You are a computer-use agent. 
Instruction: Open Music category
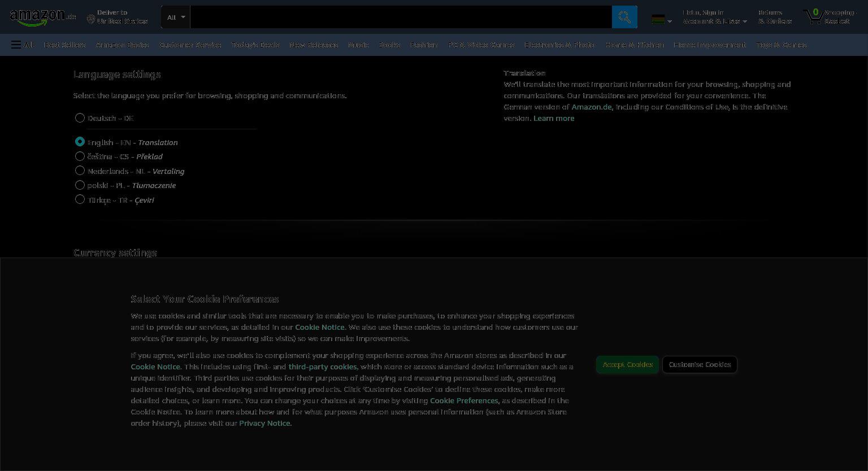[x=358, y=45]
